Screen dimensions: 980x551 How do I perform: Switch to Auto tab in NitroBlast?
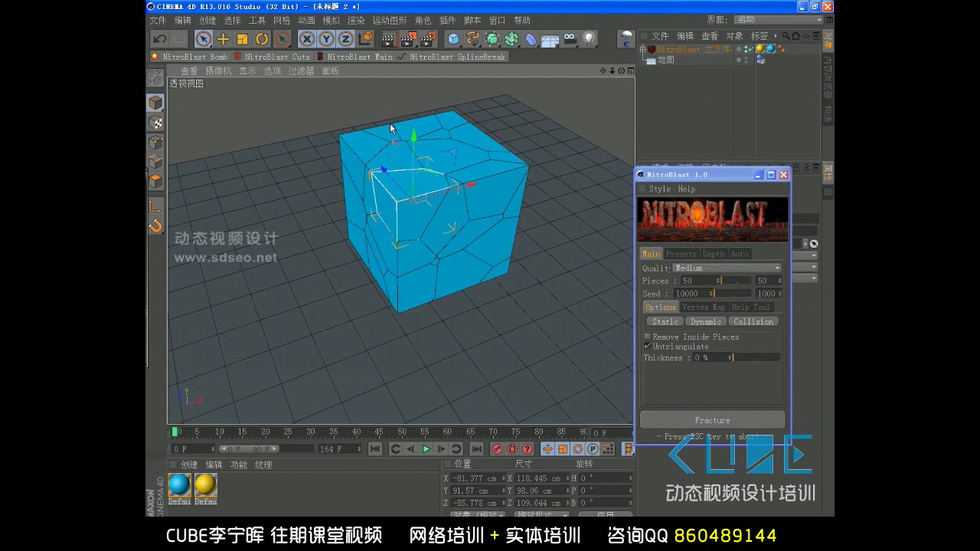tap(740, 254)
